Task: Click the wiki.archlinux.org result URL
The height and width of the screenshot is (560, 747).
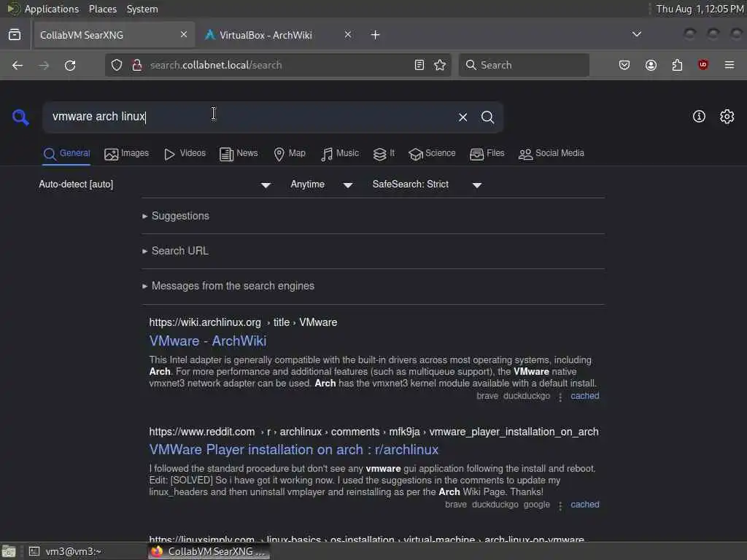Action: pyautogui.click(x=243, y=323)
